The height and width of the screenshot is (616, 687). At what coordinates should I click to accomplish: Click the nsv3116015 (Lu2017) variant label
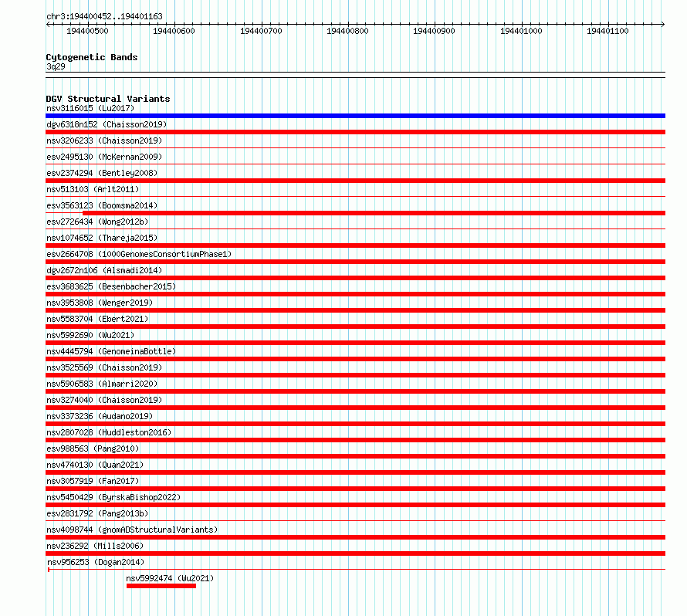pyautogui.click(x=90, y=108)
